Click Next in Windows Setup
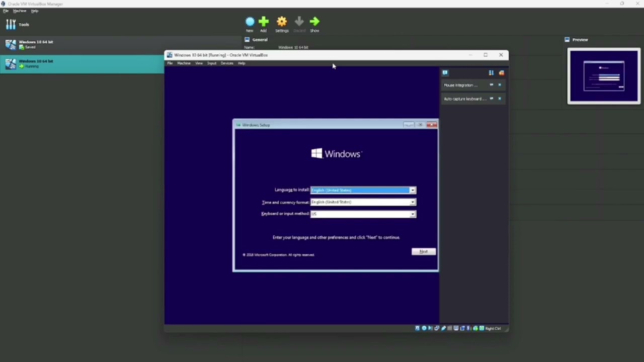 [x=424, y=251]
